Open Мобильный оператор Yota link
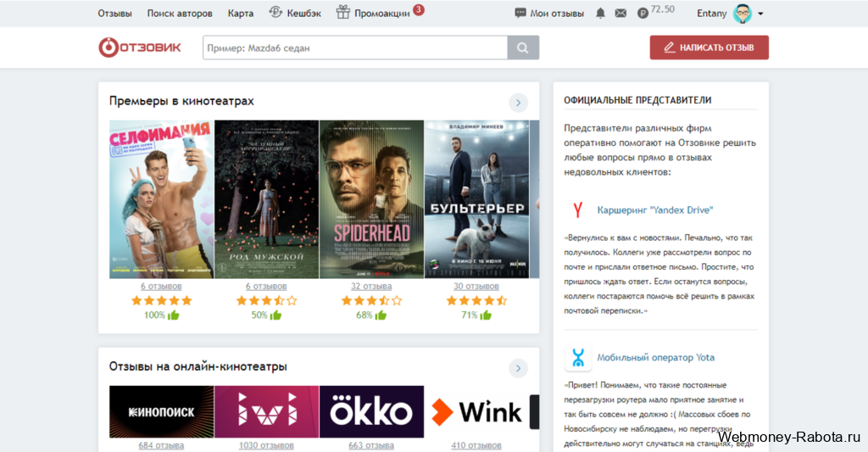The height and width of the screenshot is (452, 868). 655,357
